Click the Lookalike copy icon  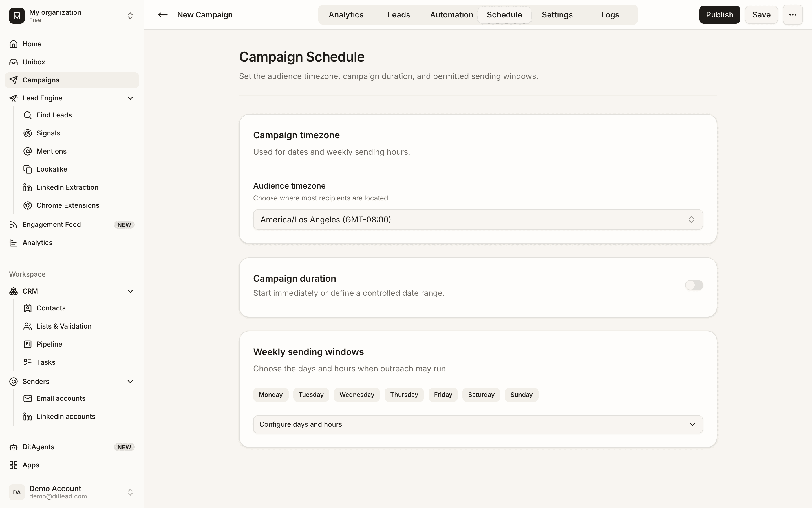28,169
